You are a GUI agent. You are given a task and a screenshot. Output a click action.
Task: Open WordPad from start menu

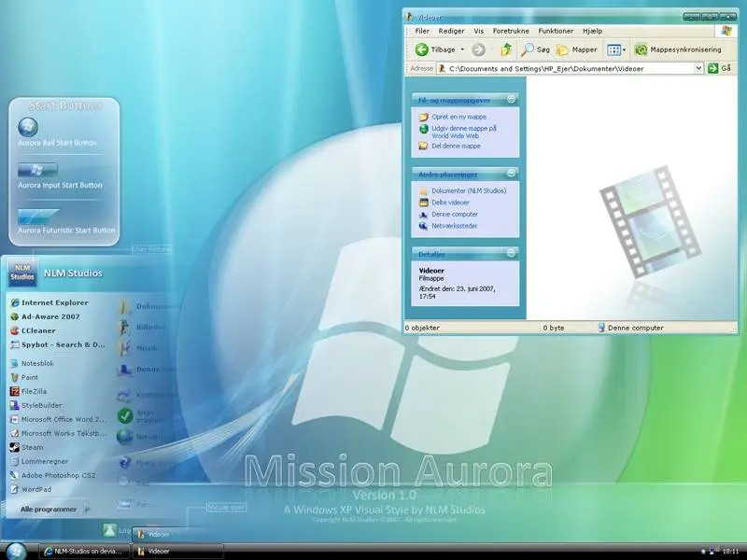(x=31, y=489)
